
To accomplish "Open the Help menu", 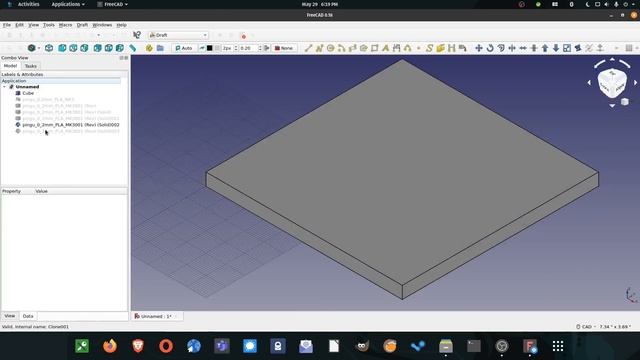I will pyautogui.click(x=121, y=25).
